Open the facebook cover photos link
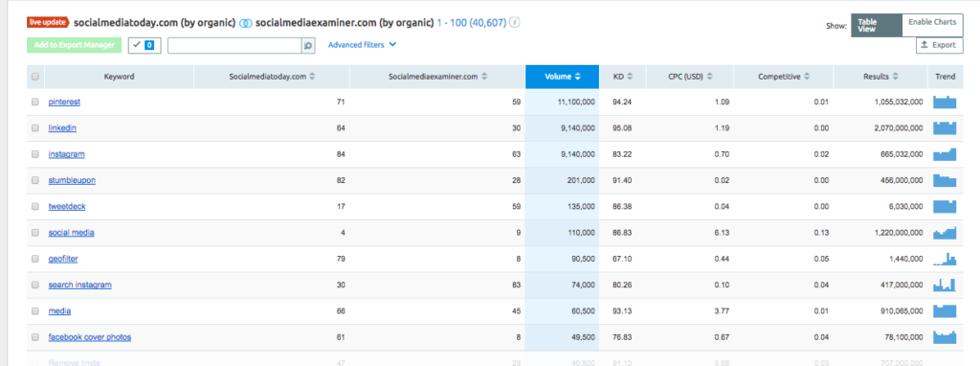The image size is (980, 366). click(90, 337)
